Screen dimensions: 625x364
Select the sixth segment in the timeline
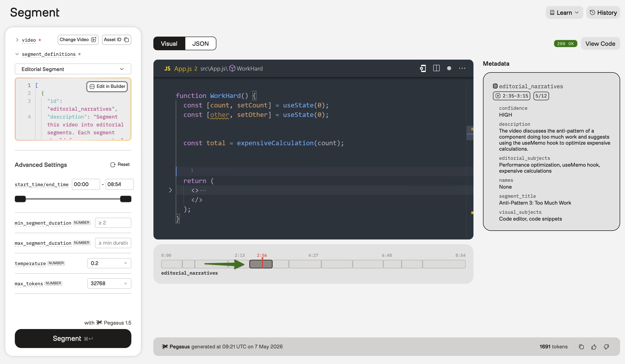tap(281, 264)
